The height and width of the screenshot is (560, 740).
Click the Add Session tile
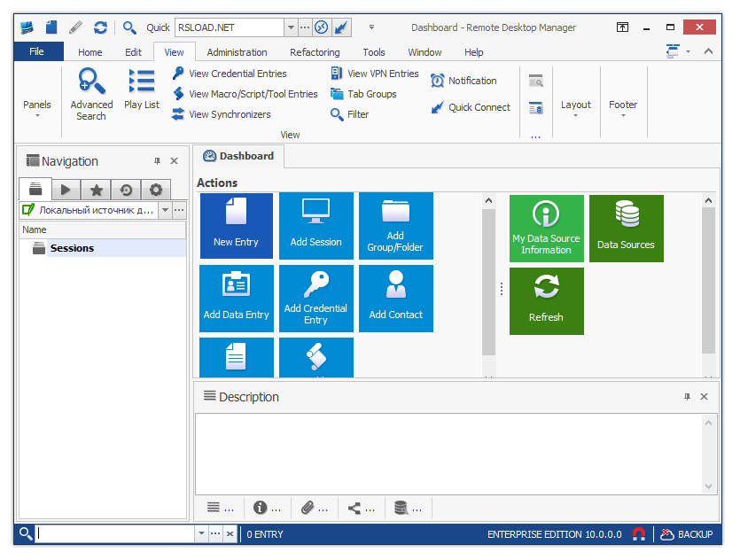315,226
